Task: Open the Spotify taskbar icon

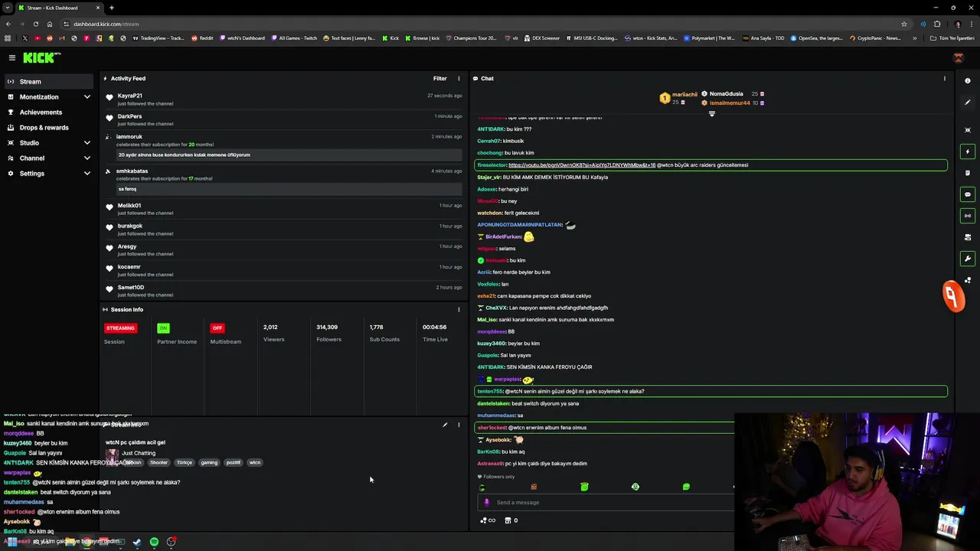Action: [x=154, y=542]
